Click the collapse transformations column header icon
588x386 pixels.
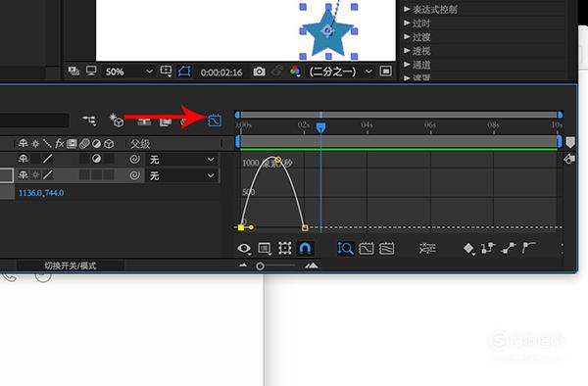click(35, 144)
